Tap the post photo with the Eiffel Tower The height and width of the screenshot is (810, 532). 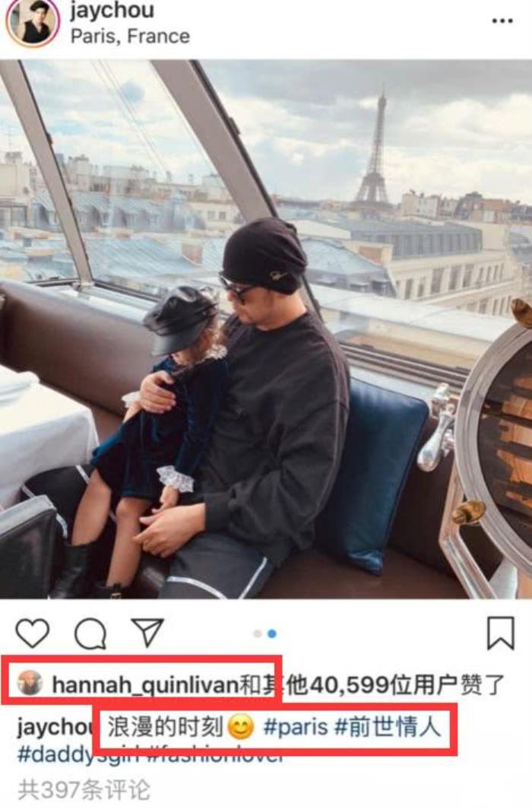[266, 327]
